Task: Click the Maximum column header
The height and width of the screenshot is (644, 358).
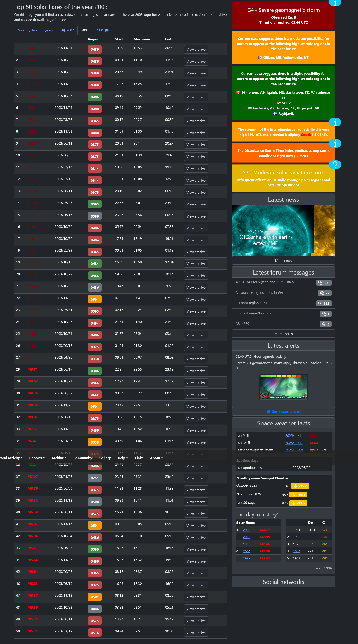Action: click(142, 39)
